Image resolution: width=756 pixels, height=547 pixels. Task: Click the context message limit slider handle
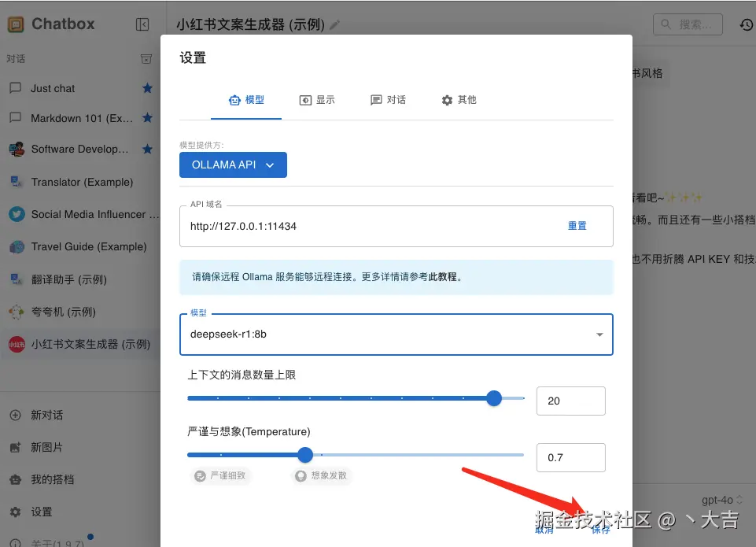pyautogui.click(x=494, y=398)
